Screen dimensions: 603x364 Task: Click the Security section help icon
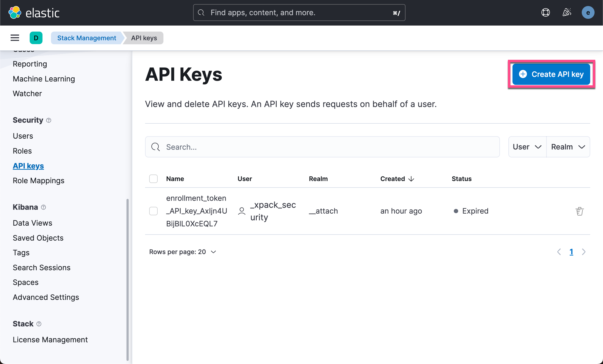coord(49,120)
